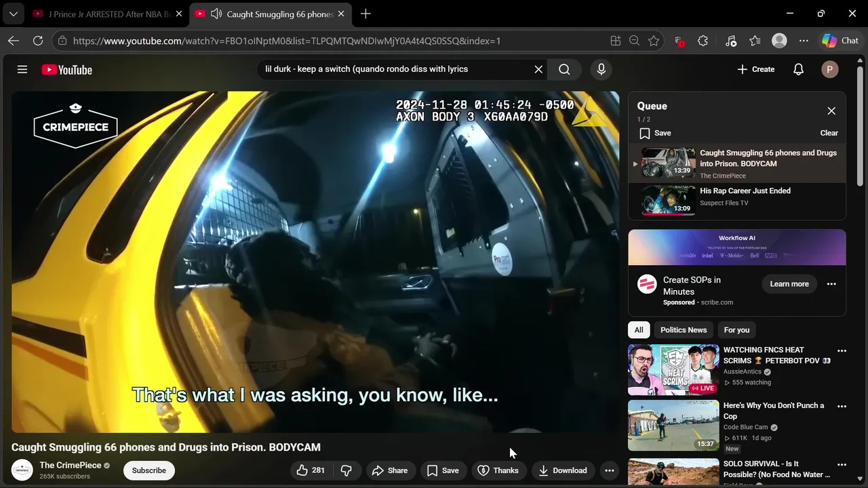
Task: Refresh the current page
Action: tap(38, 41)
